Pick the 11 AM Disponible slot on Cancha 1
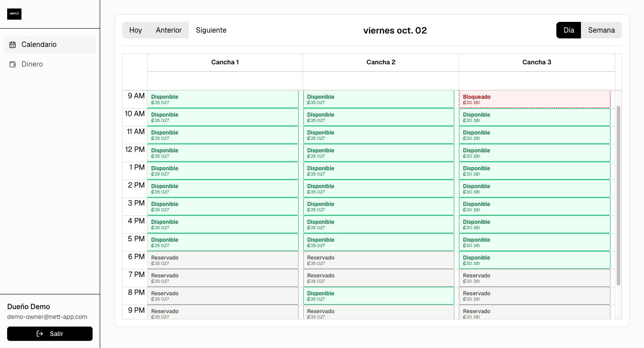This screenshot has width=644, height=348. point(223,135)
